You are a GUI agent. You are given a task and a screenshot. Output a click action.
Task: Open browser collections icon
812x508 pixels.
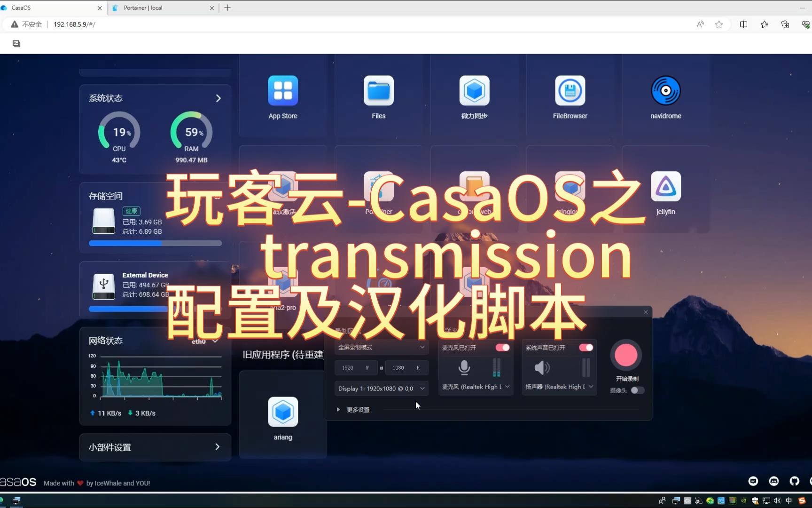click(x=785, y=24)
